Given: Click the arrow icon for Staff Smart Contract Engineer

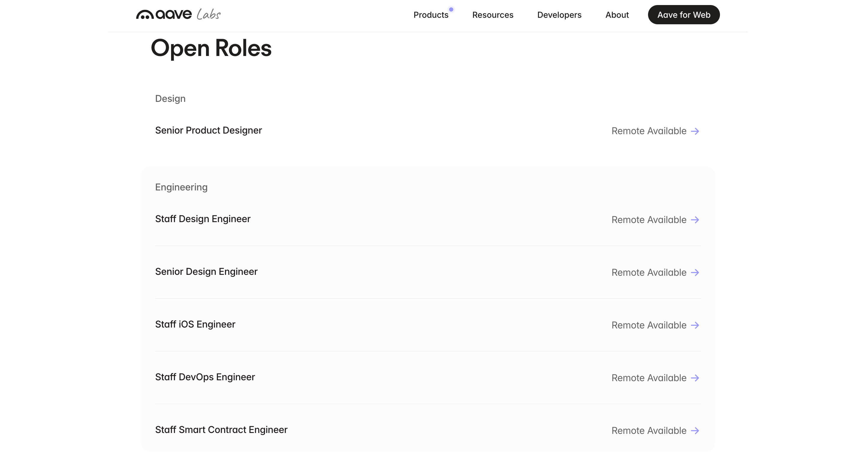Looking at the screenshot, I should (x=695, y=431).
